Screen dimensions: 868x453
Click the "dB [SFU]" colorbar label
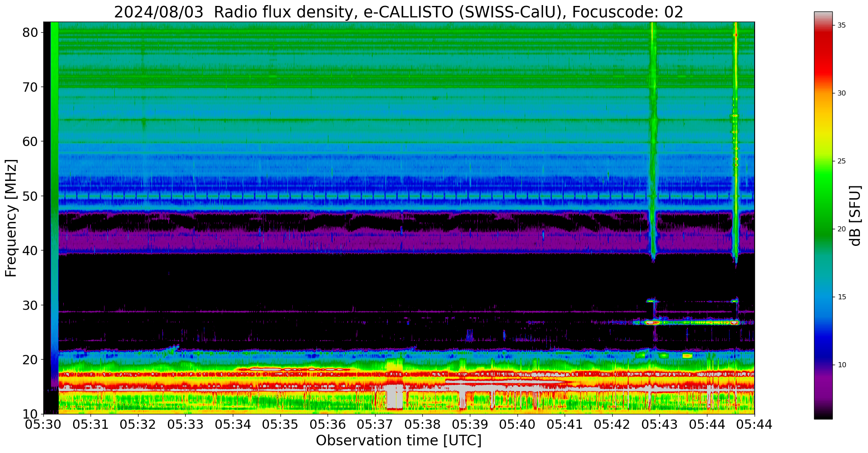[855, 215]
